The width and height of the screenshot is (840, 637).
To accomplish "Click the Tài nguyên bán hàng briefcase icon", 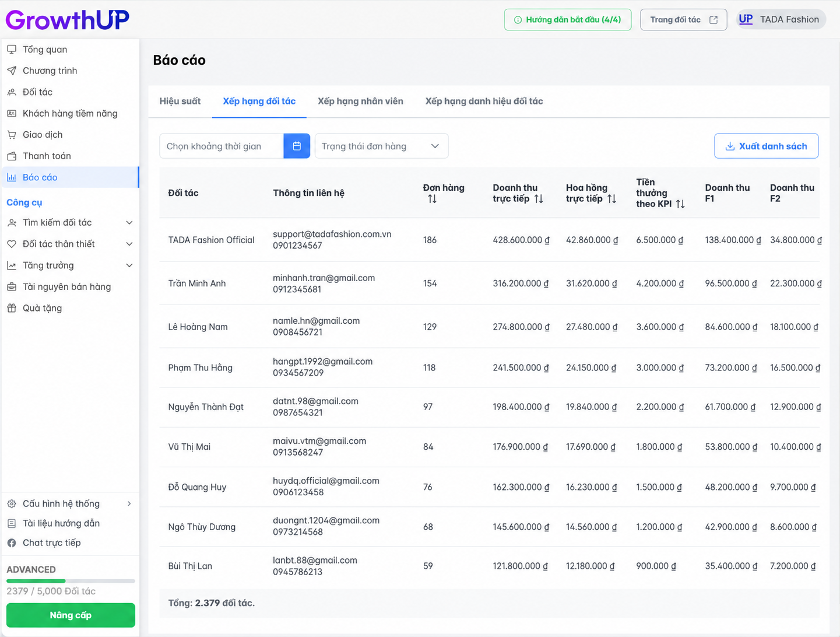I will point(12,286).
